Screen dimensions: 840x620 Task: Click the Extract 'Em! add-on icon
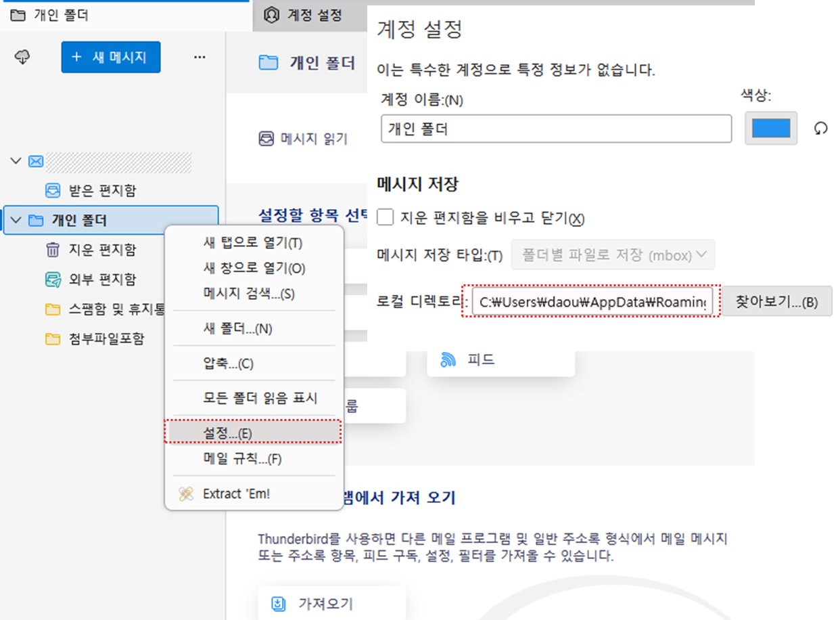186,494
